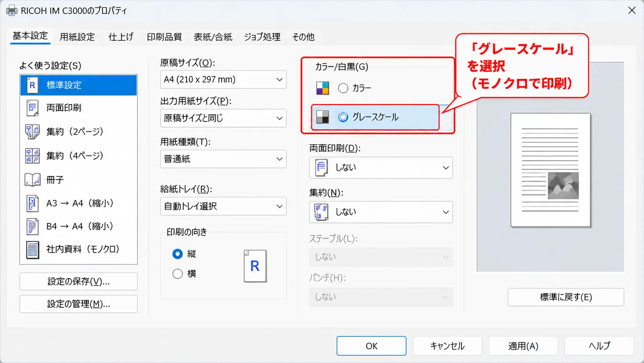Select 横 landscape orientation
Screen dimensions: 644x363
[x=177, y=274]
